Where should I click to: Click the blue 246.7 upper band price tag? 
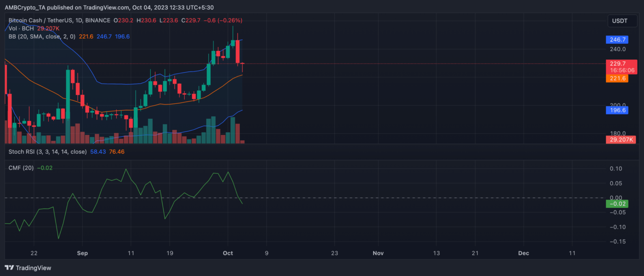click(617, 40)
